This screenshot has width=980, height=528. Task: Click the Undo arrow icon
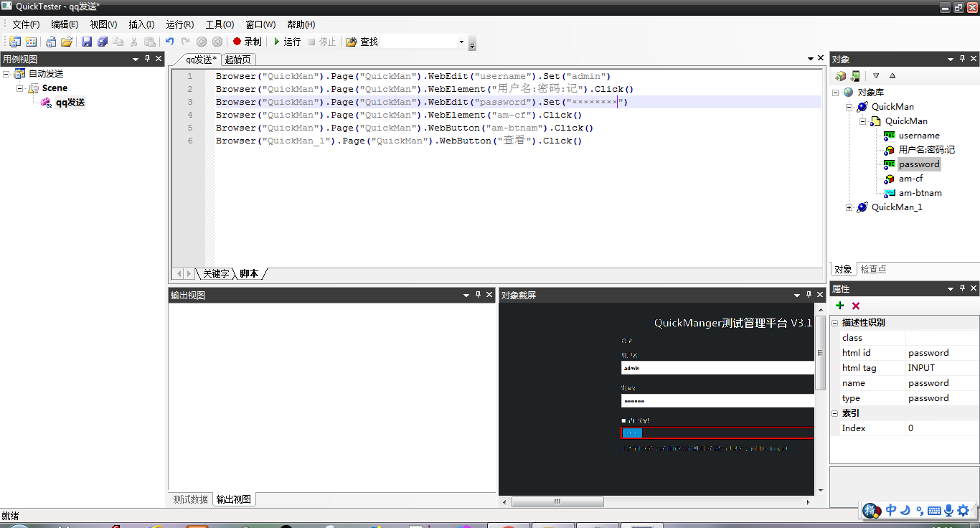(x=170, y=42)
